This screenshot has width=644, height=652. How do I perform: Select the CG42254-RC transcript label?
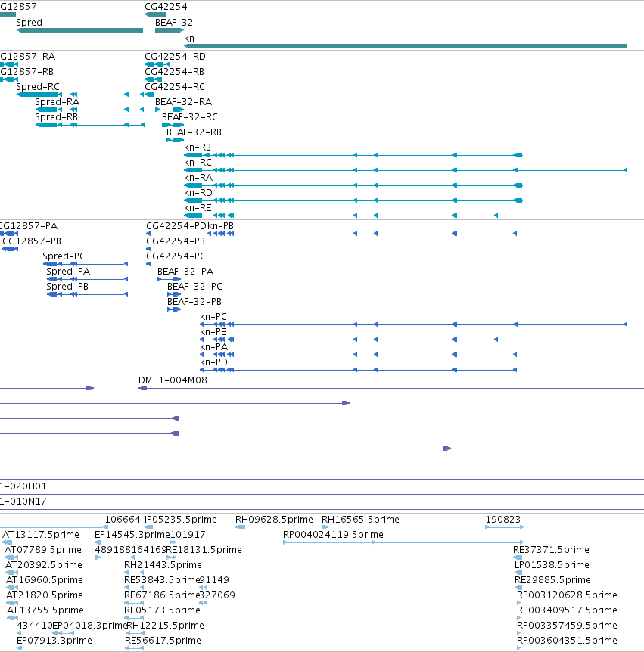click(175, 87)
